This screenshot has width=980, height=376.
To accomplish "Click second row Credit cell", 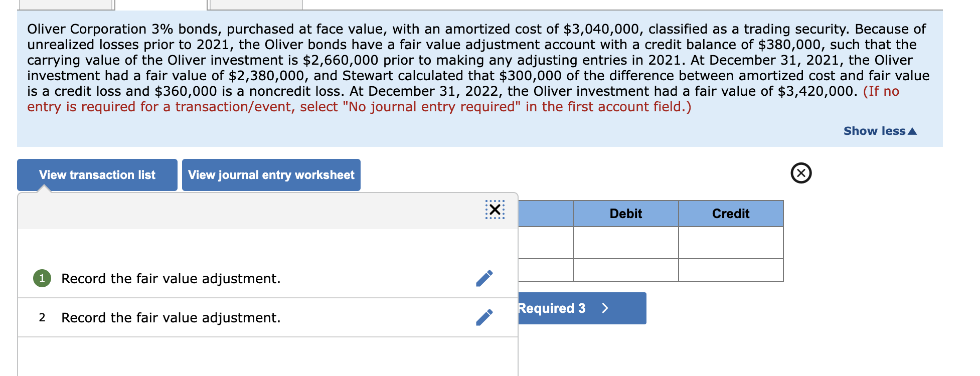I will pyautogui.click(x=731, y=270).
